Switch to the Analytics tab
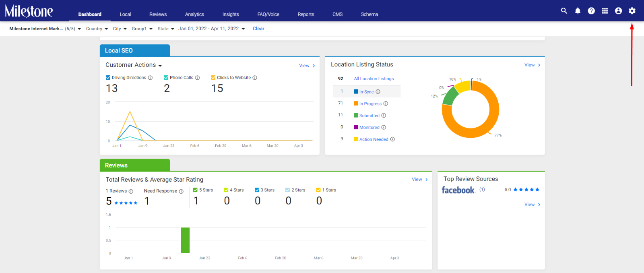The image size is (644, 273). coord(194,14)
